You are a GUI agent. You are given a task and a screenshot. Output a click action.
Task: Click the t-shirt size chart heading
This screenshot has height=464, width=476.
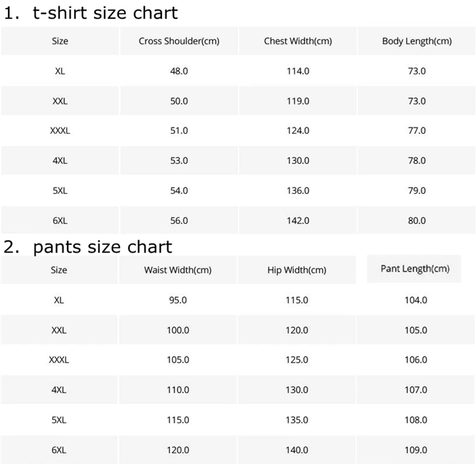click(x=90, y=13)
